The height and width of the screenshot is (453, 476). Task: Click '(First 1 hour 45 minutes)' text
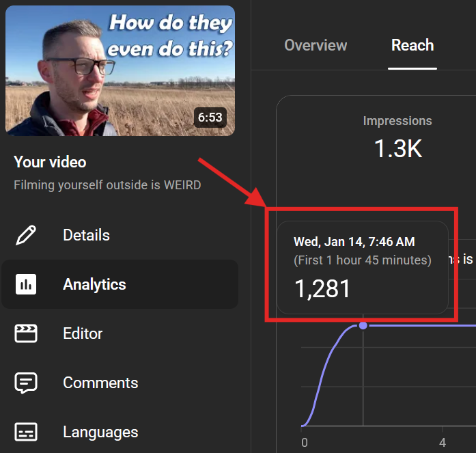click(x=363, y=260)
